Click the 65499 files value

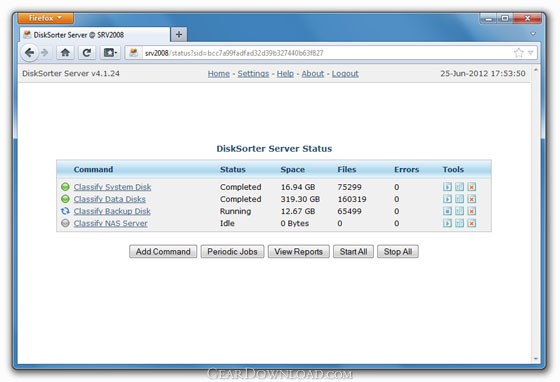(349, 211)
